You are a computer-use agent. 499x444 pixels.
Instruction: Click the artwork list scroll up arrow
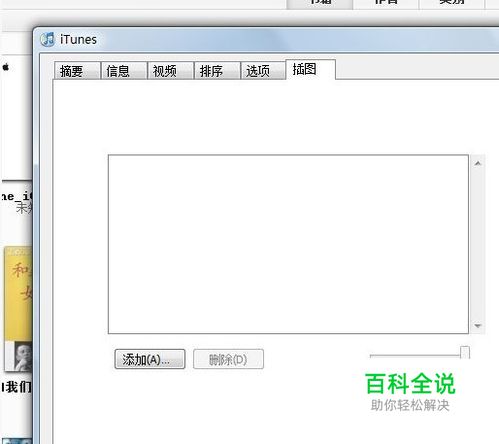(x=478, y=163)
